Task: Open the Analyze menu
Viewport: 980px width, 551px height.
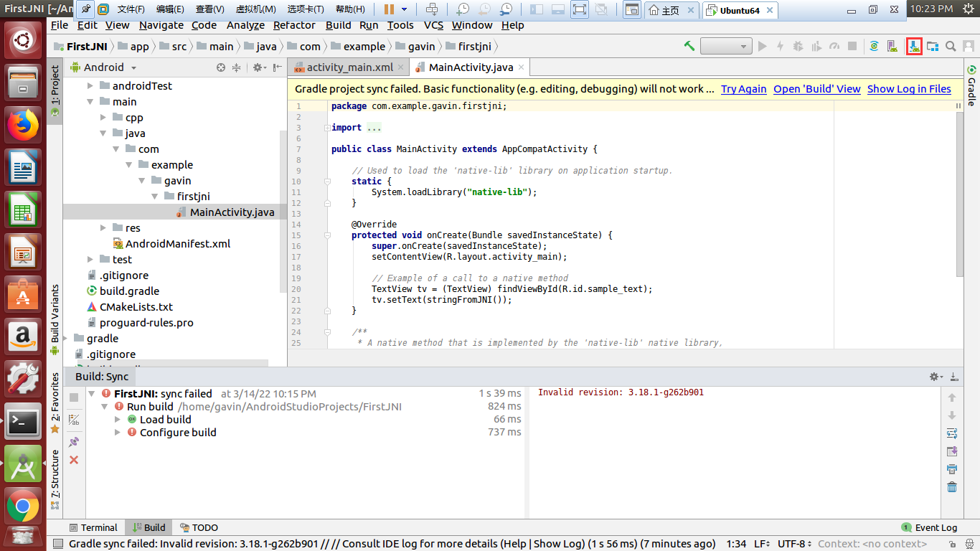Action: click(245, 25)
